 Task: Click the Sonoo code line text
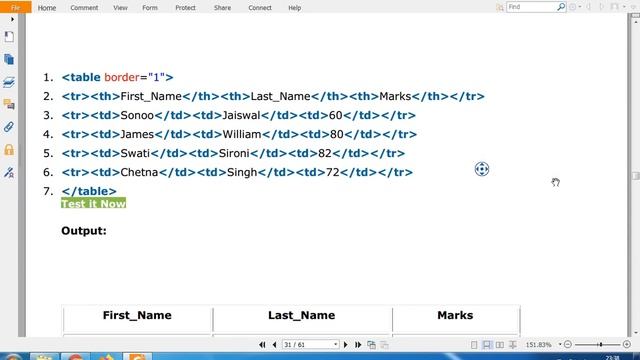coord(239,116)
